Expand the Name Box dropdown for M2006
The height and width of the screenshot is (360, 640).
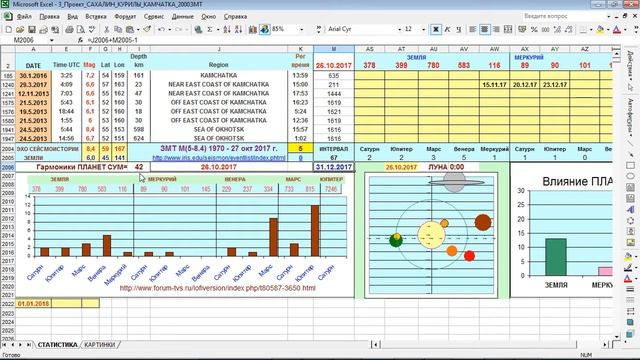(51, 40)
